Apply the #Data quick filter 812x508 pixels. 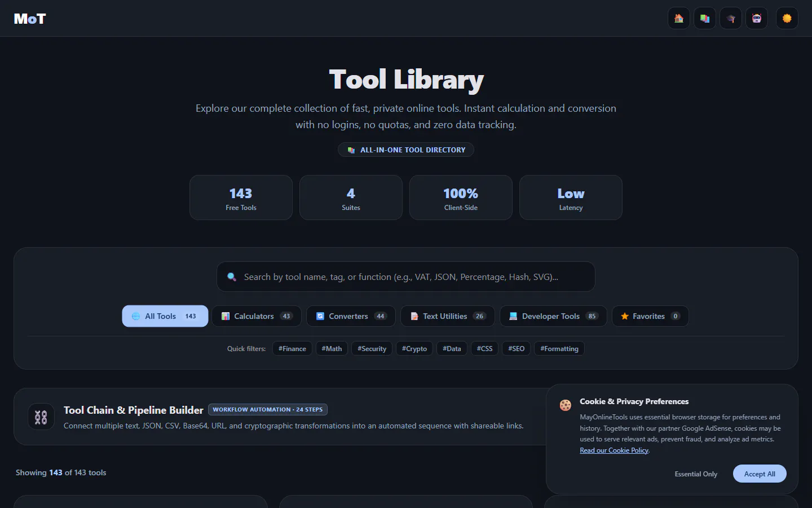tap(452, 349)
